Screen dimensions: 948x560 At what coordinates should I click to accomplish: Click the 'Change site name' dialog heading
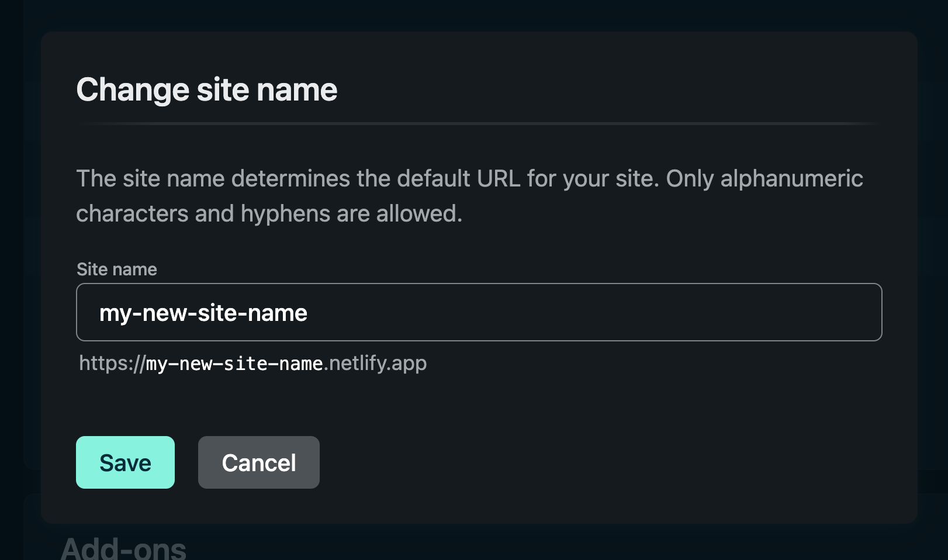(x=207, y=90)
